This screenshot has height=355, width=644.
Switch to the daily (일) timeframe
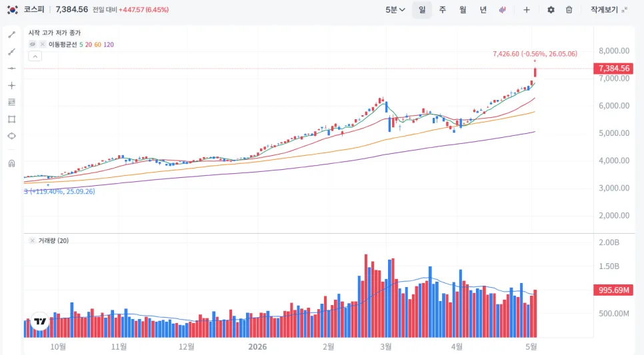(422, 10)
